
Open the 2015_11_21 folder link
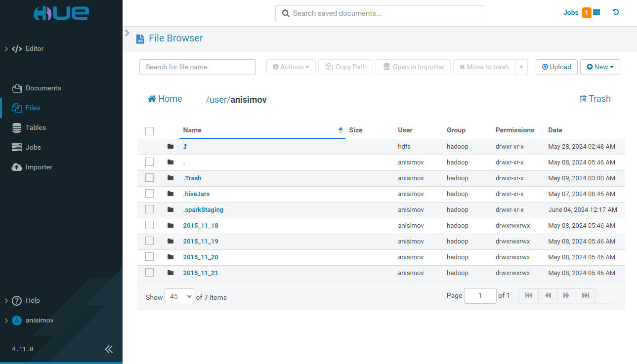pos(201,273)
